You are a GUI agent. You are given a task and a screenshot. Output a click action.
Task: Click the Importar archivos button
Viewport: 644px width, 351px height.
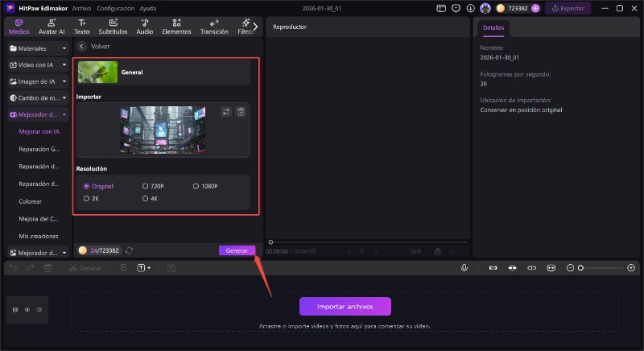pyautogui.click(x=345, y=307)
